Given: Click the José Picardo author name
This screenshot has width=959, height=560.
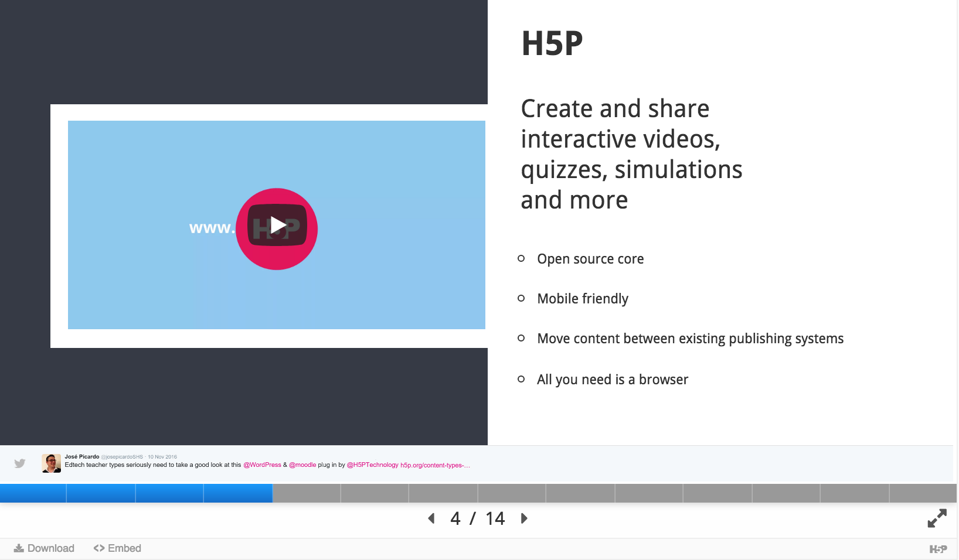Looking at the screenshot, I should point(82,456).
